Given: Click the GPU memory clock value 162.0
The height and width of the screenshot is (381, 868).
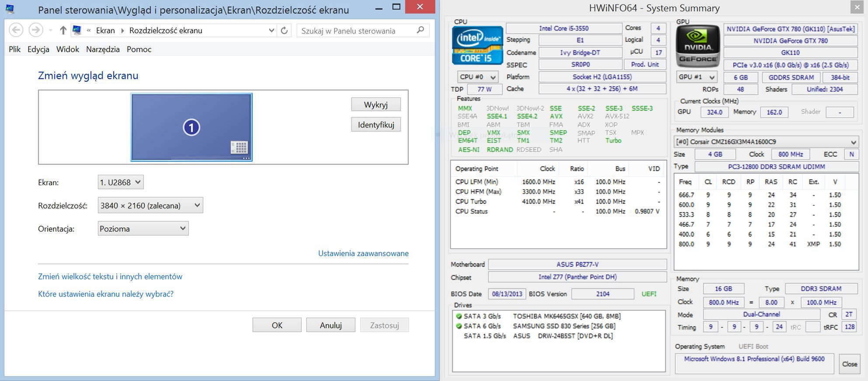Looking at the screenshot, I should click(774, 112).
